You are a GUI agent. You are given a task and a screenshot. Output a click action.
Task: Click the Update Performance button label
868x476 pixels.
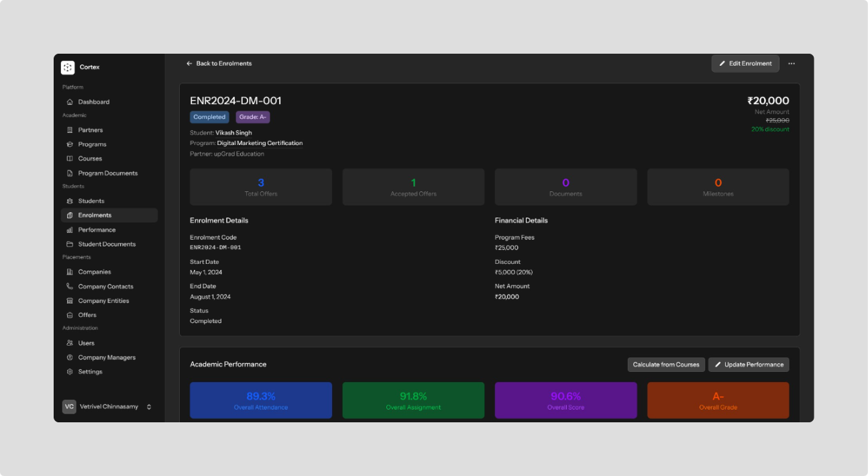pos(754,365)
